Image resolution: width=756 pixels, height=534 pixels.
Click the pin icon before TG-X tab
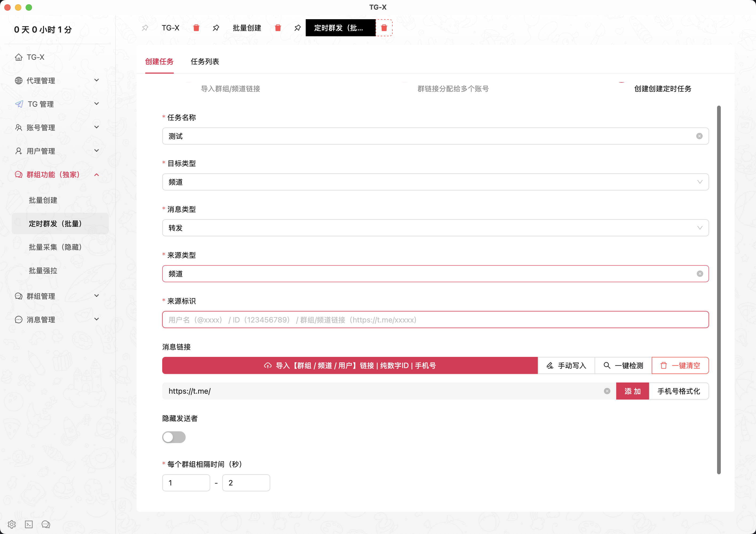(145, 28)
